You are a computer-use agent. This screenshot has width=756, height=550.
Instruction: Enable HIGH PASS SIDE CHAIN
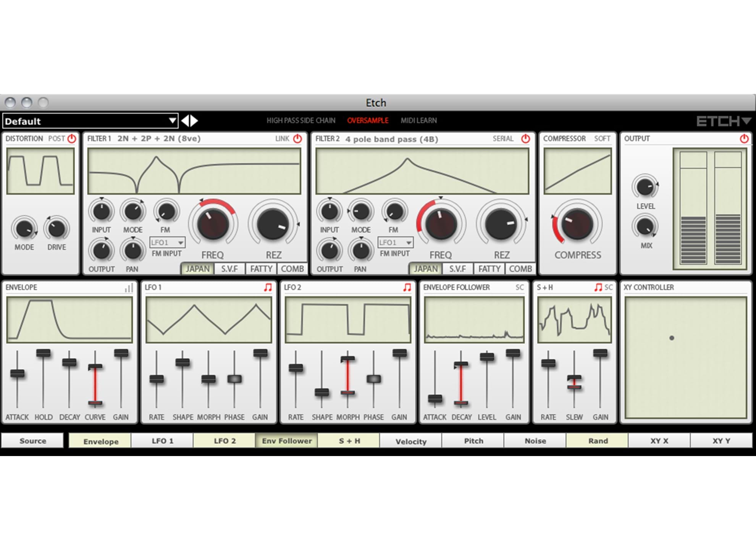point(301,121)
